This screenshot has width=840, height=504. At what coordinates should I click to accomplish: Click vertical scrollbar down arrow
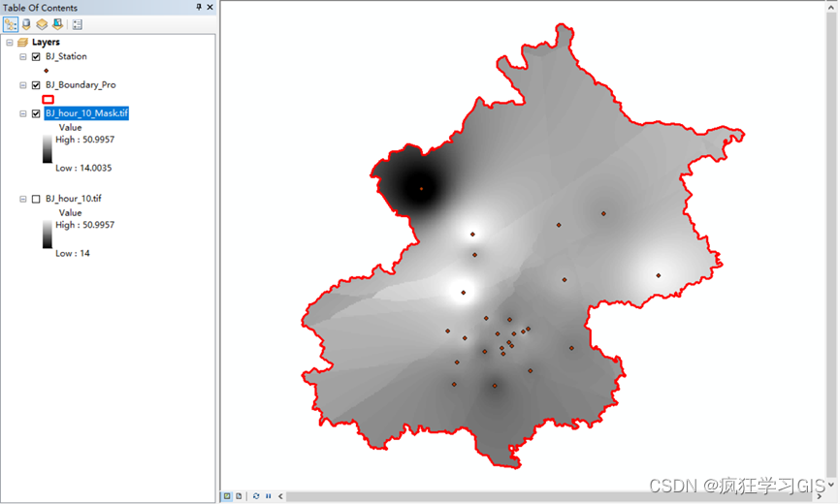coord(831,485)
